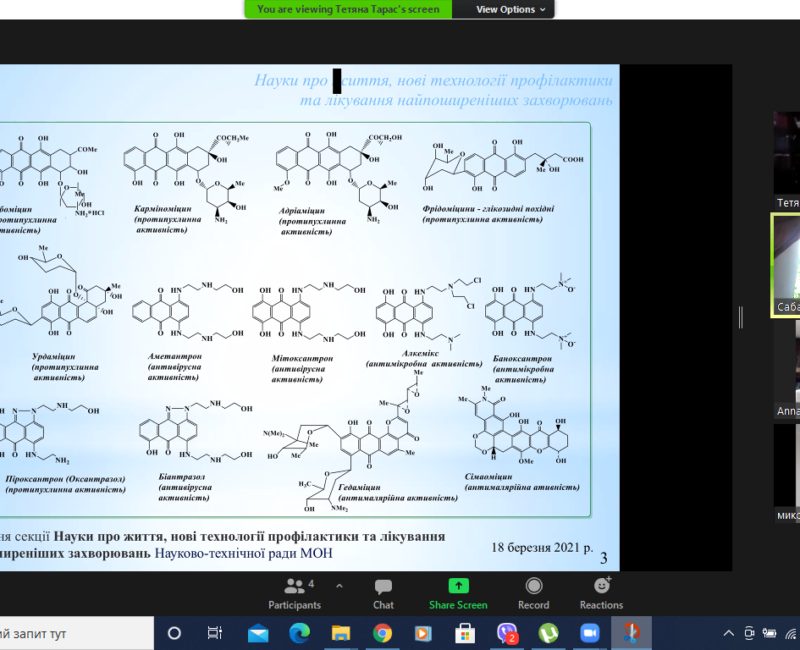Expand the Participants caret arrow

click(339, 586)
